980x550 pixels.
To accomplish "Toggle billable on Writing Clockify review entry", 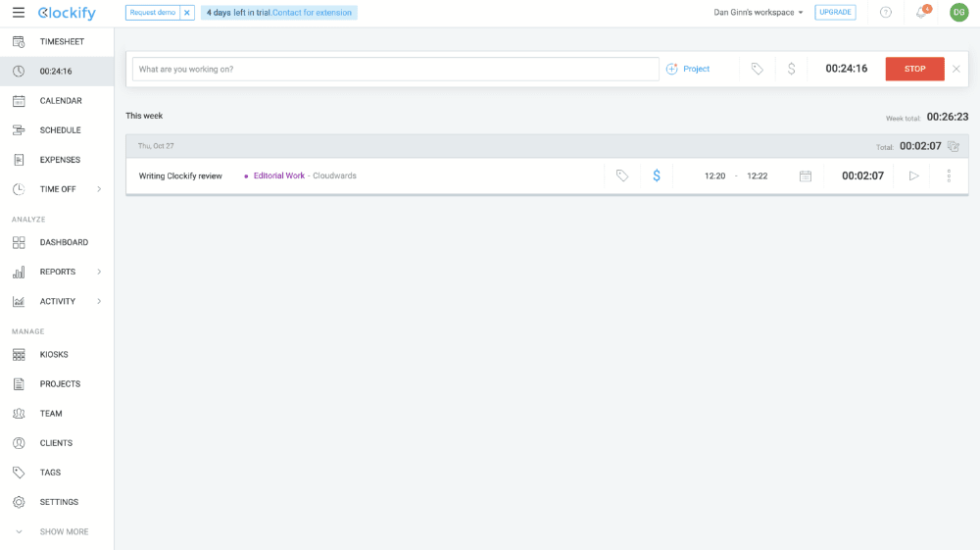I will [x=657, y=175].
